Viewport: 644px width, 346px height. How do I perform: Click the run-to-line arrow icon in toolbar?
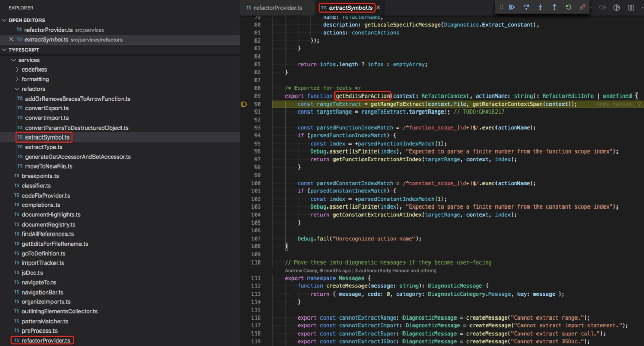(x=602, y=7)
